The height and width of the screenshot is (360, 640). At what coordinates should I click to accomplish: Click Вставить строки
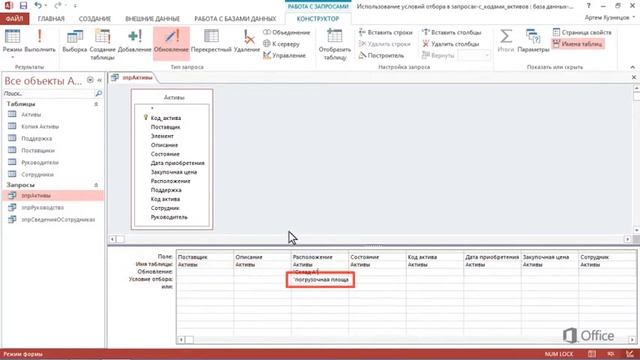386,32
